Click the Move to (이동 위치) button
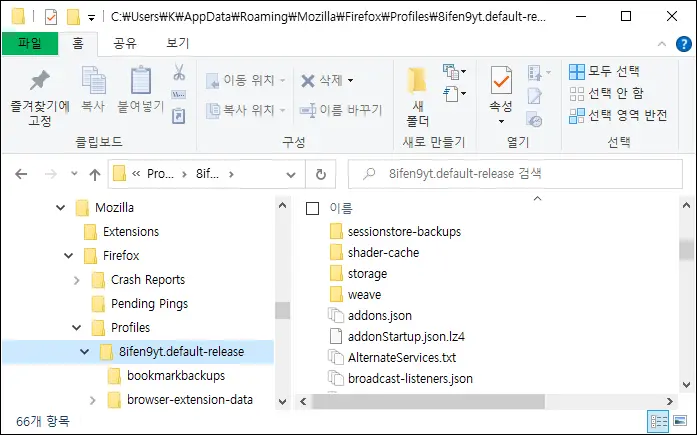The image size is (697, 435). tap(245, 80)
